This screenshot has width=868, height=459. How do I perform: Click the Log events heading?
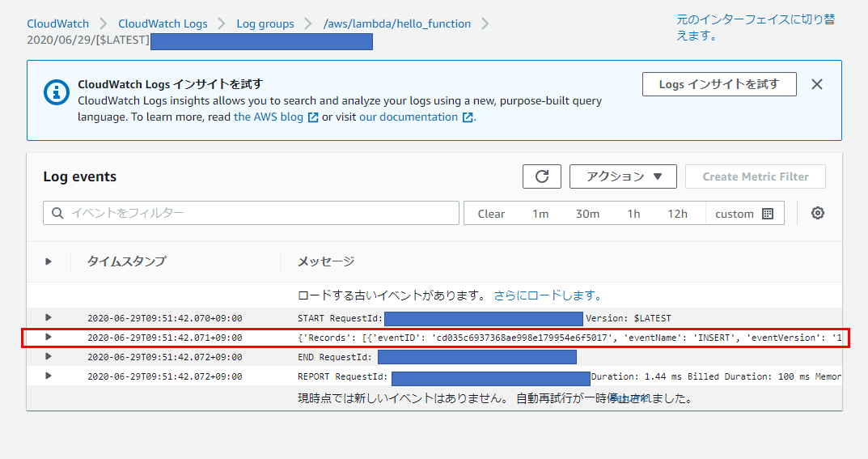[x=80, y=176]
